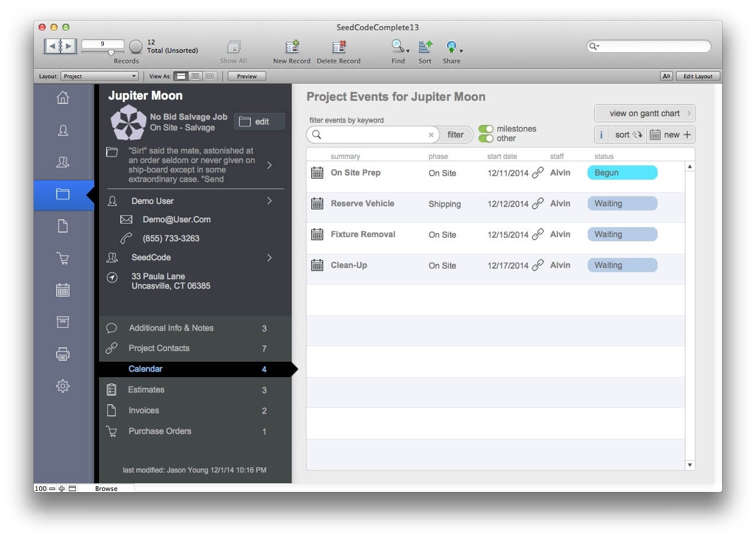Click the printer icon in the sidebar
Screen dimensions: 756x539
(63, 353)
